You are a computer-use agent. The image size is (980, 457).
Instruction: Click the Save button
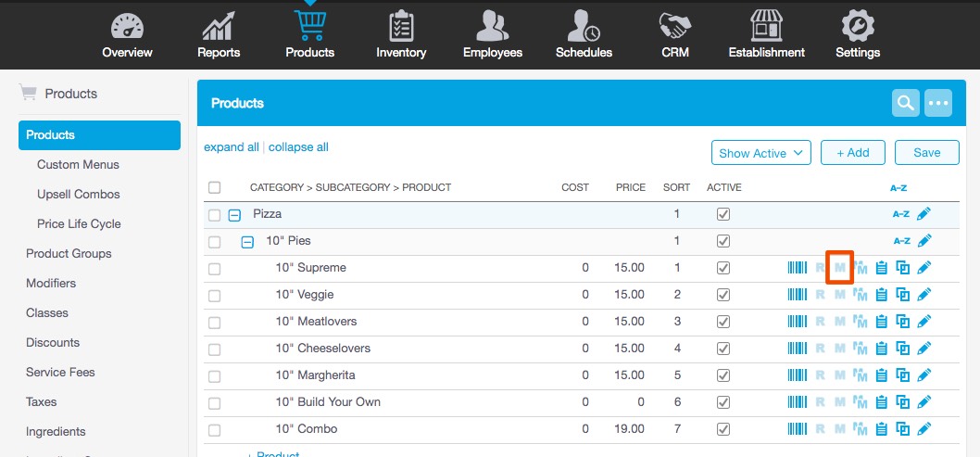(x=926, y=153)
